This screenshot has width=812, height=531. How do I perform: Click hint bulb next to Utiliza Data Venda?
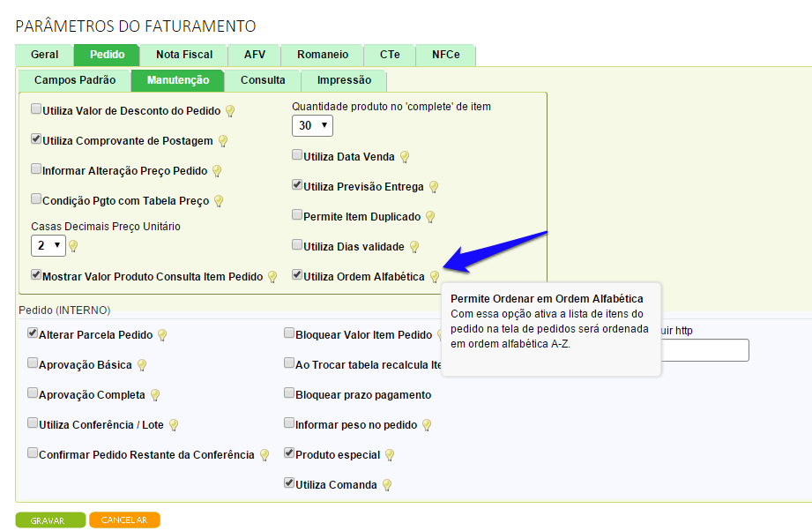[405, 157]
